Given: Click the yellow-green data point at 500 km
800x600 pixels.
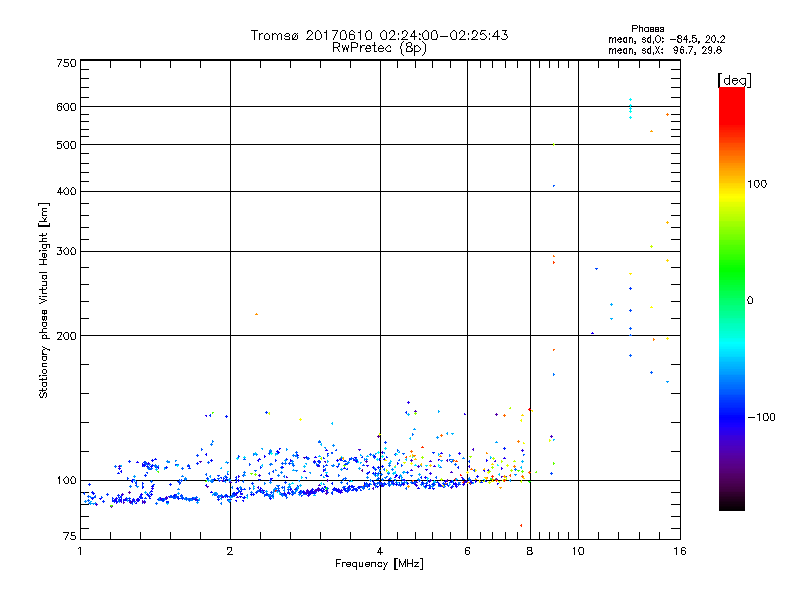Looking at the screenshot, I should pos(554,145).
